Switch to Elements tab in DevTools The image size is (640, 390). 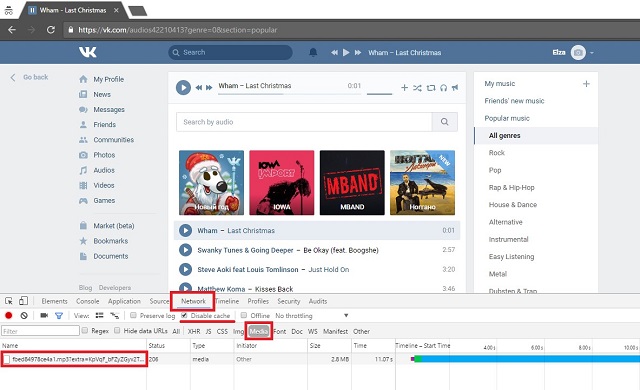pyautogui.click(x=54, y=301)
